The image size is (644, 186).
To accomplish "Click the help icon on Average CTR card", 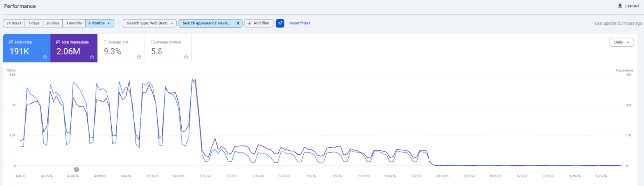I will [139, 57].
